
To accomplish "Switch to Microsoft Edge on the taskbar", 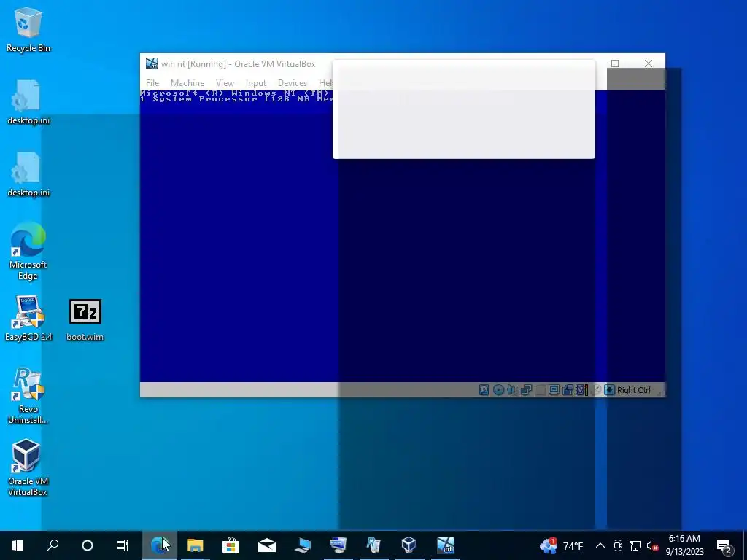I will [160, 545].
